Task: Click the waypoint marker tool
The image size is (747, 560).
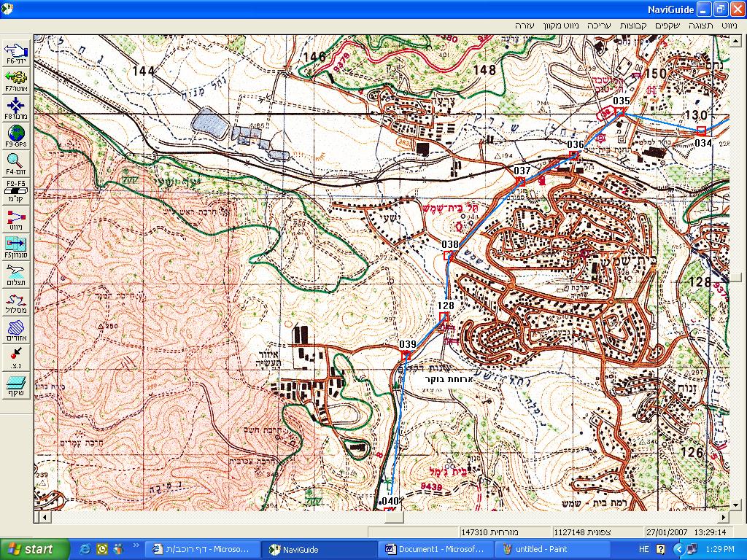Action: coord(16,357)
